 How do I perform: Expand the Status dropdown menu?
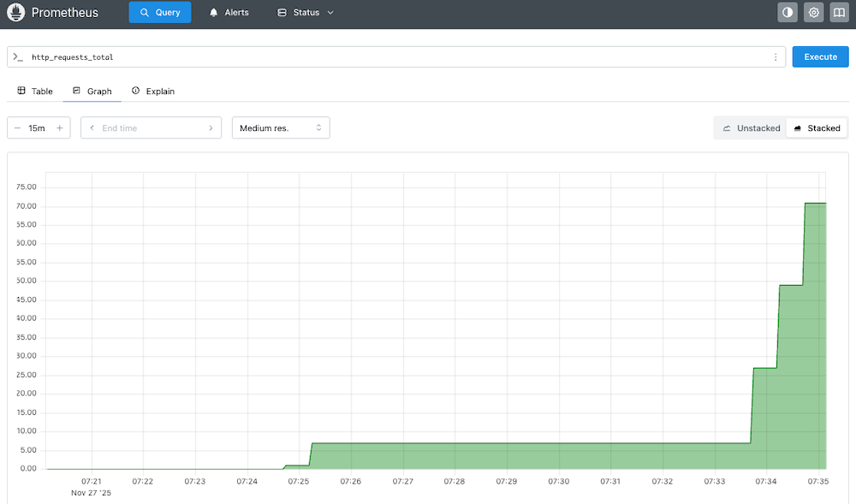click(x=306, y=13)
